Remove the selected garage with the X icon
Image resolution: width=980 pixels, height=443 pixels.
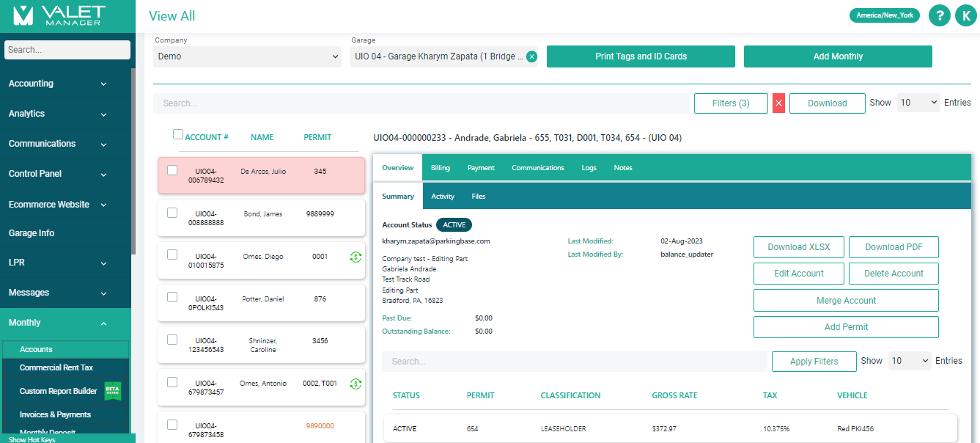click(531, 56)
